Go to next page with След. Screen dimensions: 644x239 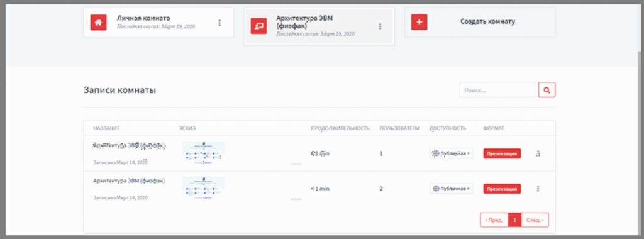(x=535, y=220)
